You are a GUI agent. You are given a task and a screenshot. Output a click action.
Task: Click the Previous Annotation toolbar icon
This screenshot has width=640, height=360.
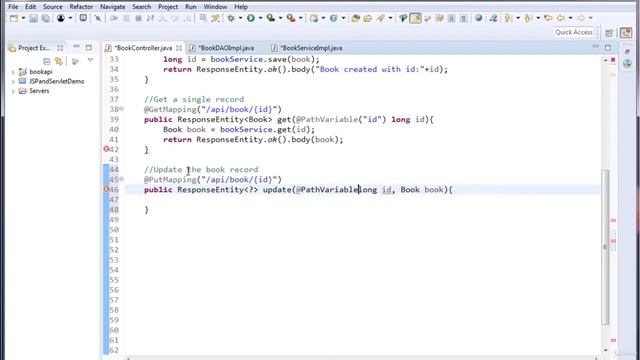pos(528,18)
